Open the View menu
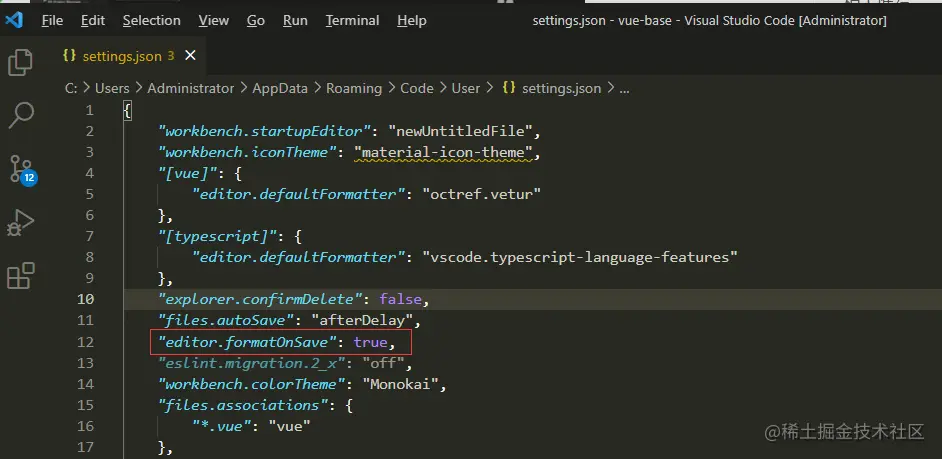The height and width of the screenshot is (459, 942). click(x=214, y=20)
